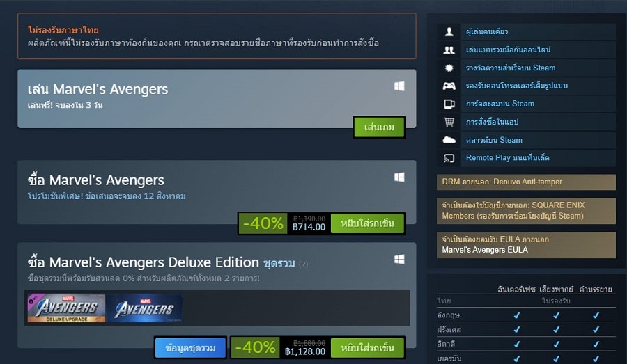Viewport: 627px width, 364px height.
Task: Click the in-app purchases shopping cart icon
Action: (x=449, y=122)
